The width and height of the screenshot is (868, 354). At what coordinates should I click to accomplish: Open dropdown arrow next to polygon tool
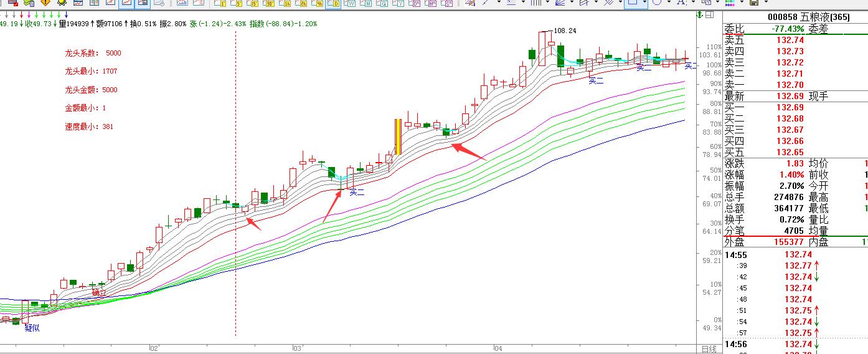point(670,3)
